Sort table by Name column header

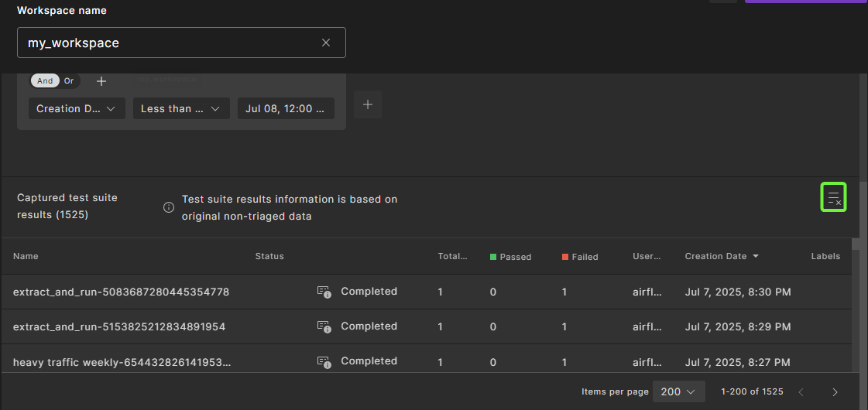26,256
